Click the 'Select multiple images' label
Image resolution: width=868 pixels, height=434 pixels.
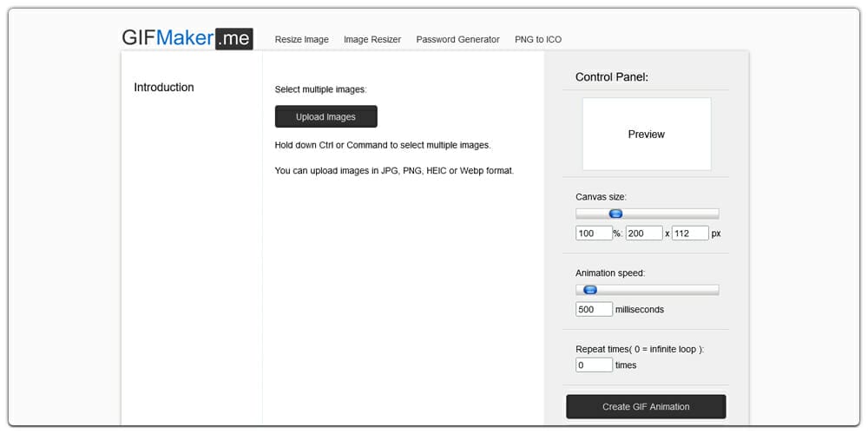tap(321, 89)
